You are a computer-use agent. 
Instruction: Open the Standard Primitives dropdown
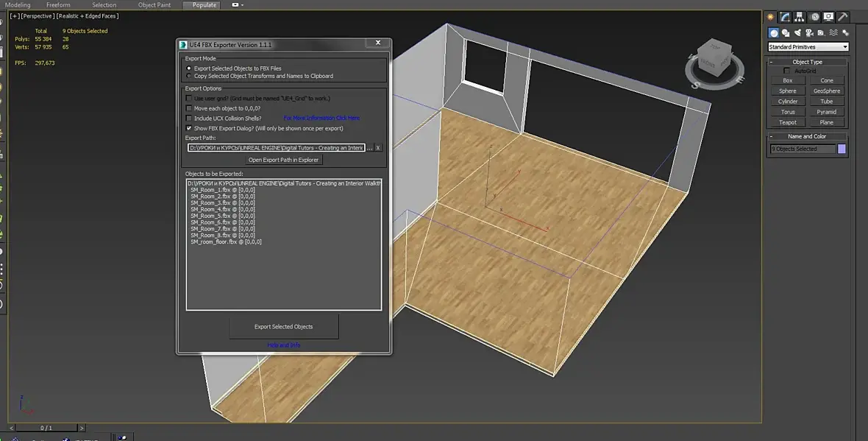[x=808, y=47]
